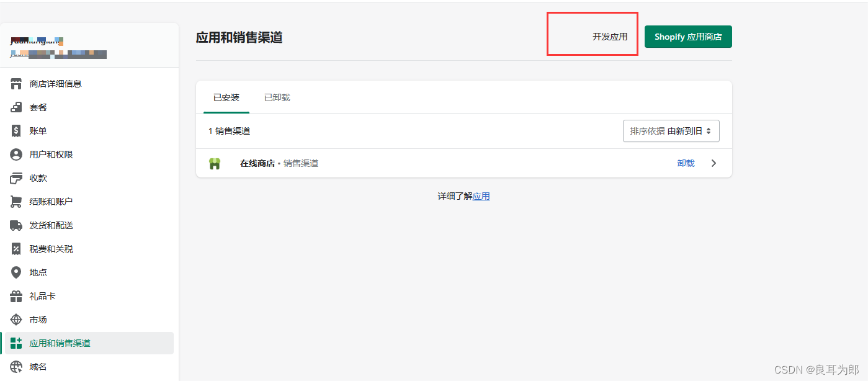Click the domains globe icon
The width and height of the screenshot is (868, 381).
[x=16, y=367]
